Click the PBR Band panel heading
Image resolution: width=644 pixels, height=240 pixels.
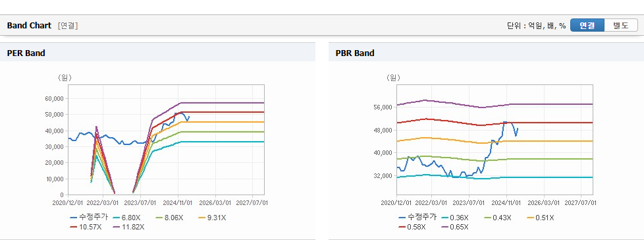coord(355,53)
